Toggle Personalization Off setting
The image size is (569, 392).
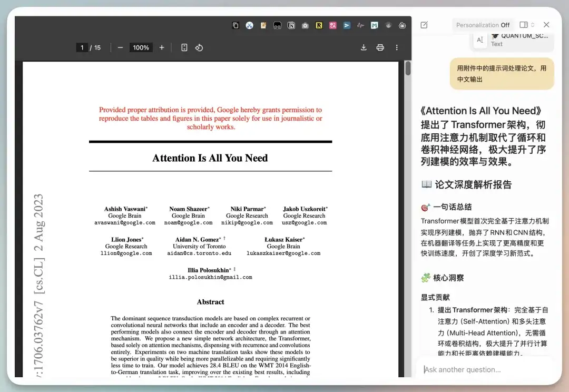tap(483, 25)
